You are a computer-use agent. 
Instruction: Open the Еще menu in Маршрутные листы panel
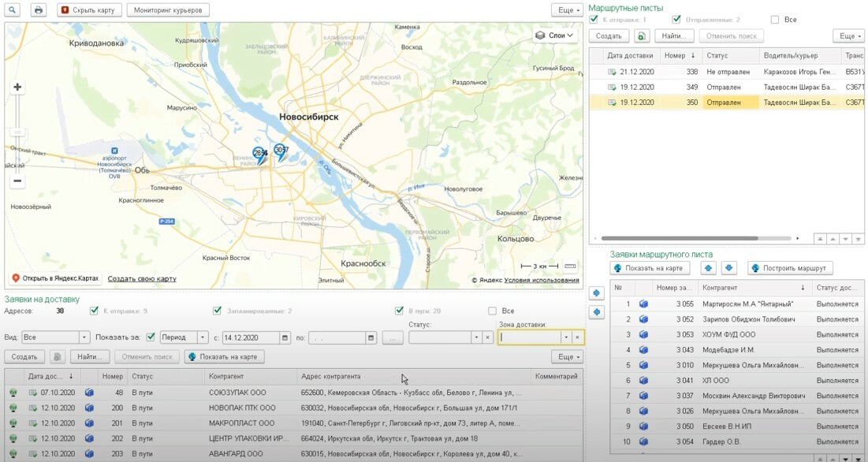(848, 36)
